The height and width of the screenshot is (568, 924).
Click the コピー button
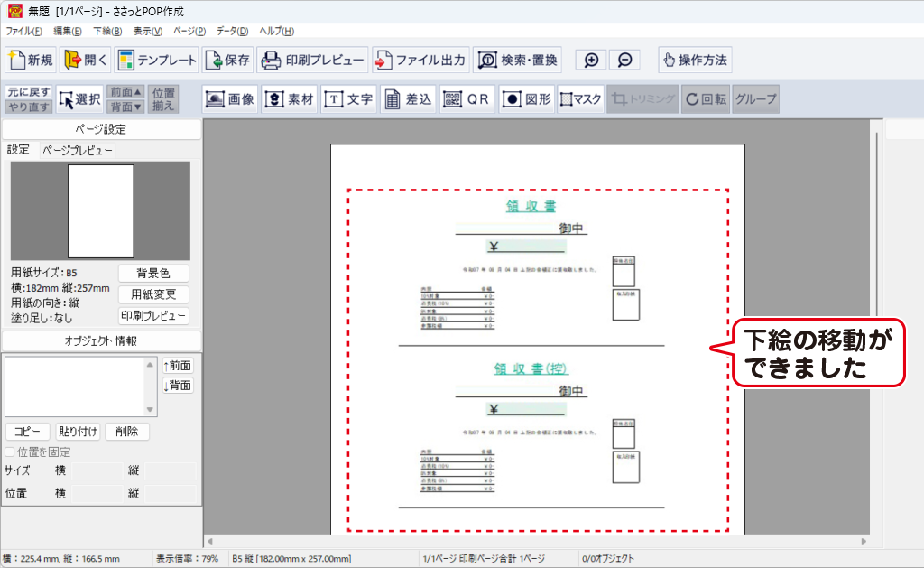[27, 432]
